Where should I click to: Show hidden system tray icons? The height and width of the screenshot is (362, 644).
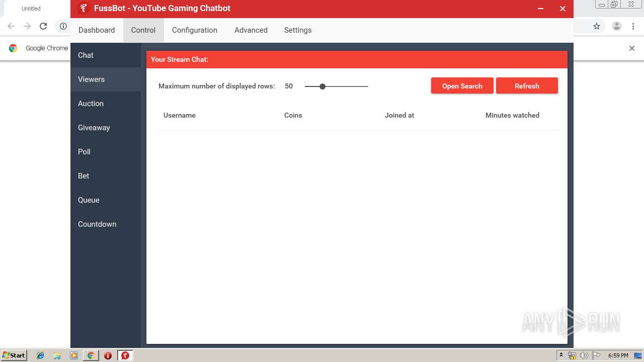tap(561, 355)
